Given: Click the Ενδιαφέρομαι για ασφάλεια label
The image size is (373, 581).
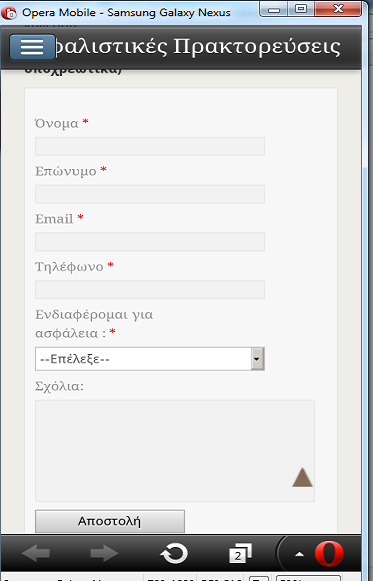Looking at the screenshot, I should 94,324.
